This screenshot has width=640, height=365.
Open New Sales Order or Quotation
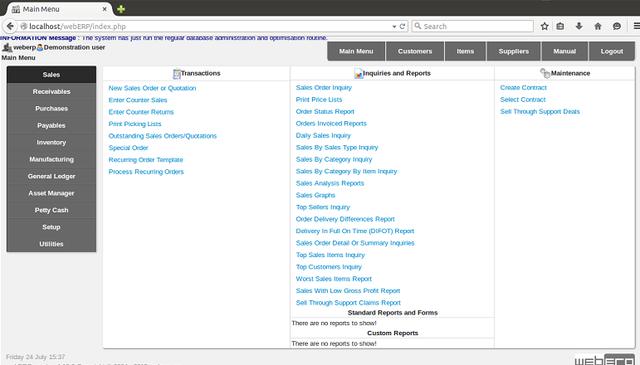[152, 88]
